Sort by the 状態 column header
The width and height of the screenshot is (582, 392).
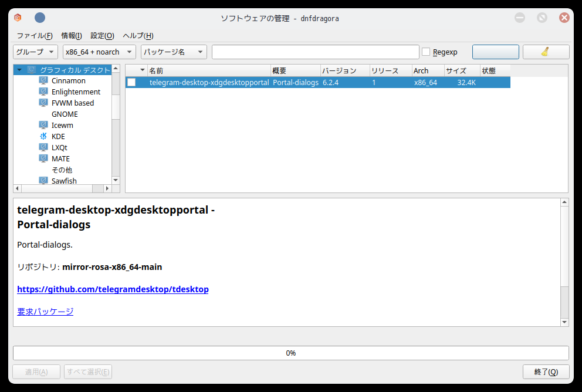click(495, 70)
